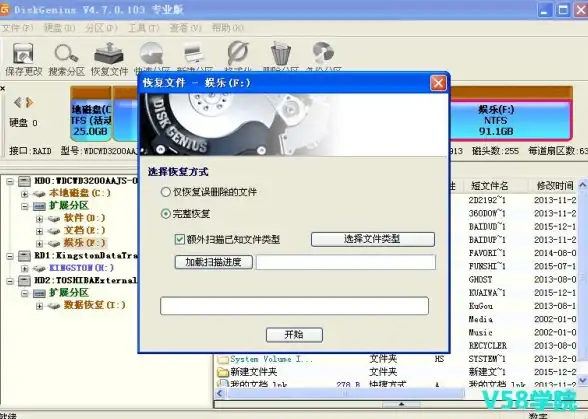Click the 开始 button to start recovery
This screenshot has height=419, width=588.
(x=294, y=335)
